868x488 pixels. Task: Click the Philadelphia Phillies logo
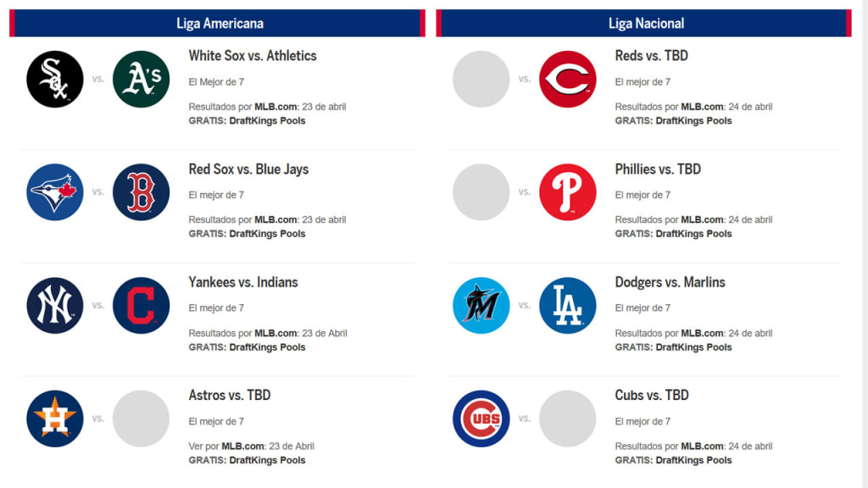[567, 192]
